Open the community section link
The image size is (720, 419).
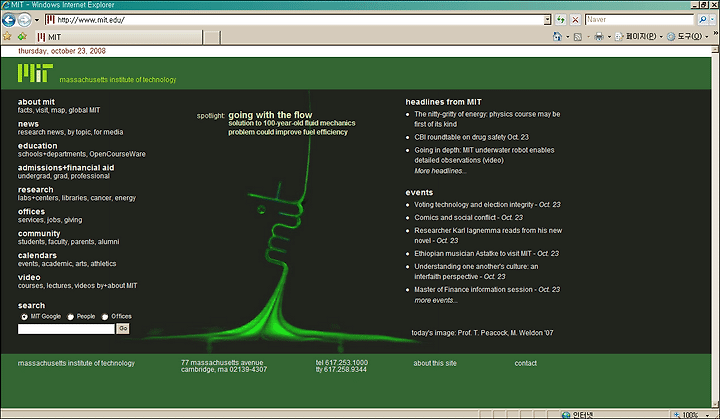(39, 233)
